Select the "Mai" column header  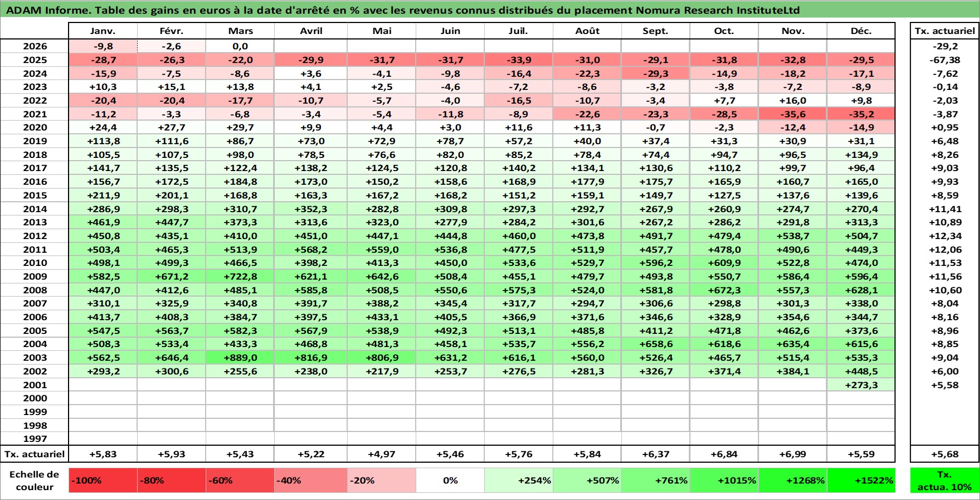pos(382,31)
